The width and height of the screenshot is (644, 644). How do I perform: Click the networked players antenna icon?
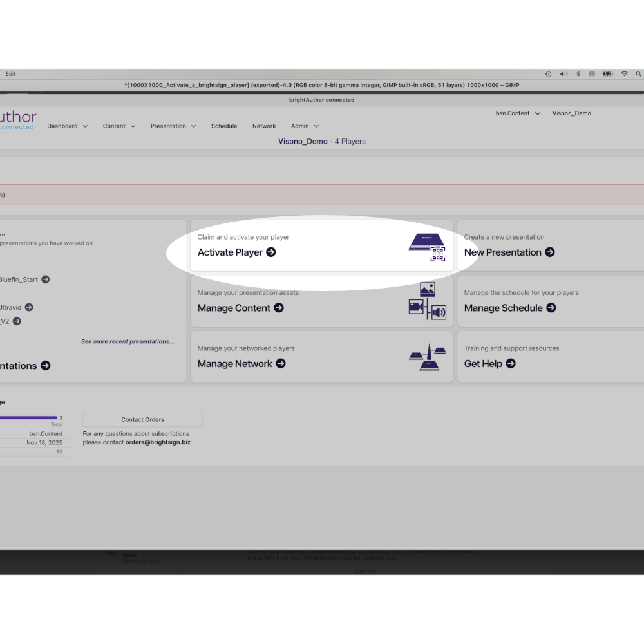click(x=428, y=357)
